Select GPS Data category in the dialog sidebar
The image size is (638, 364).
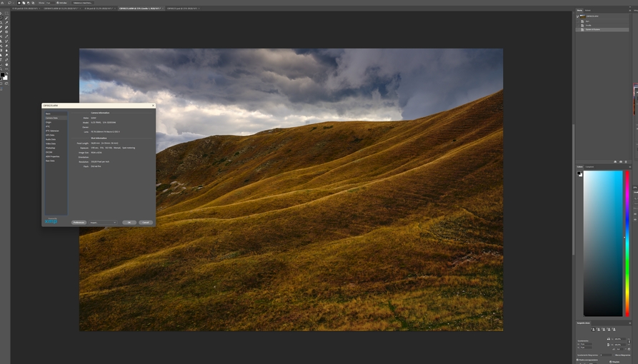[51, 135]
